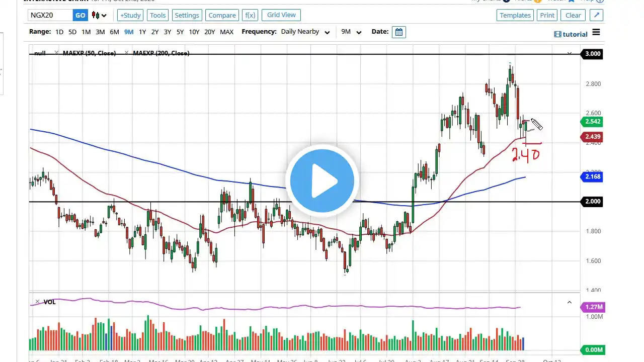Switch to Grid View
Screen dimensions: 644x362
click(281, 15)
